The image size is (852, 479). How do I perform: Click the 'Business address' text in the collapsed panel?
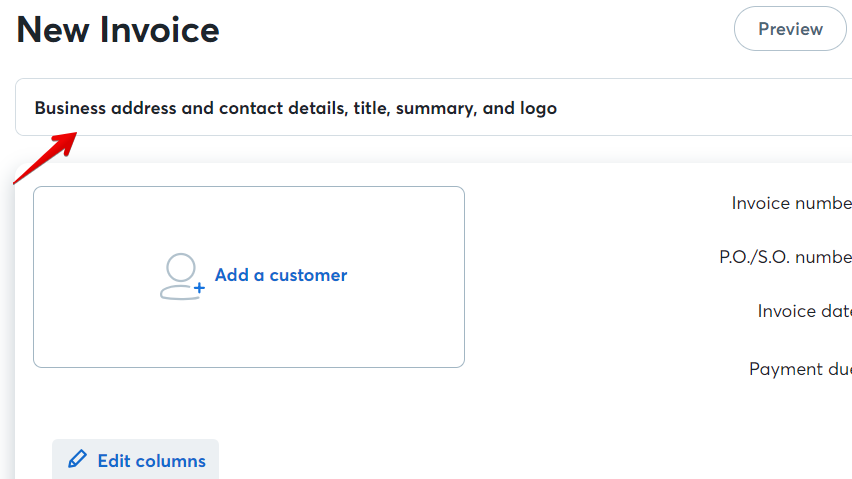click(x=105, y=108)
